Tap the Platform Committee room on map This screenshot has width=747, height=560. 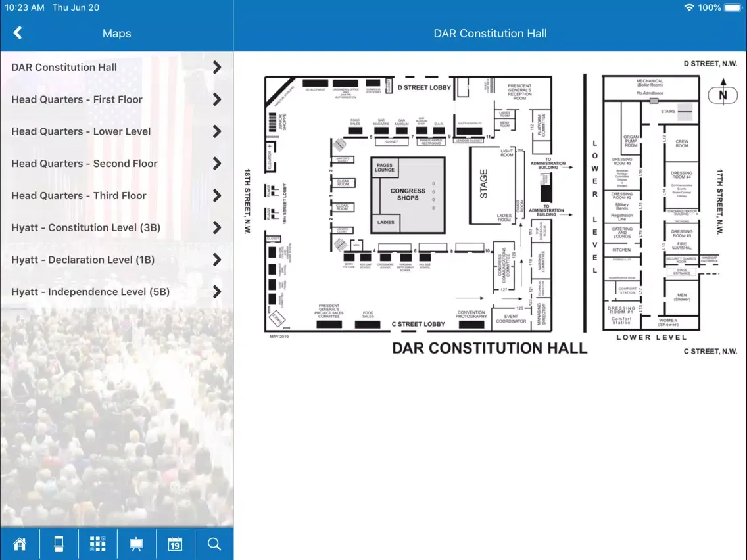(x=542, y=125)
